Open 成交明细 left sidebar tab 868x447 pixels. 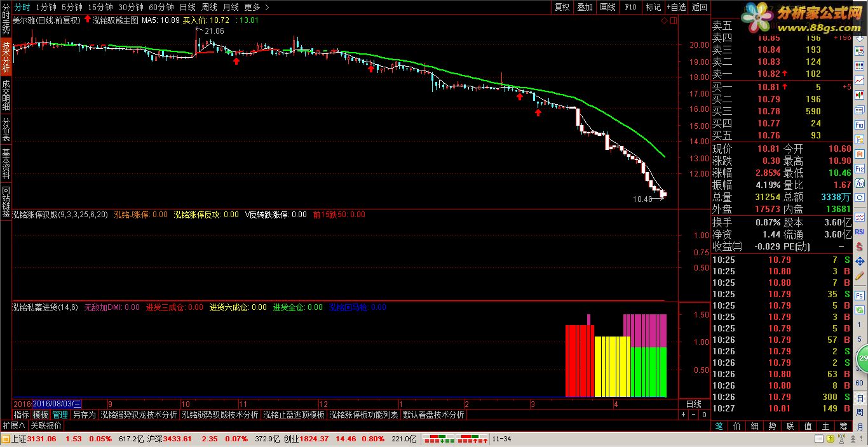(x=6, y=95)
